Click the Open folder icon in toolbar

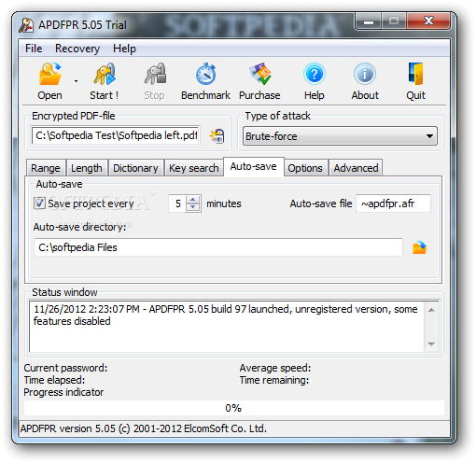pyautogui.click(x=49, y=74)
